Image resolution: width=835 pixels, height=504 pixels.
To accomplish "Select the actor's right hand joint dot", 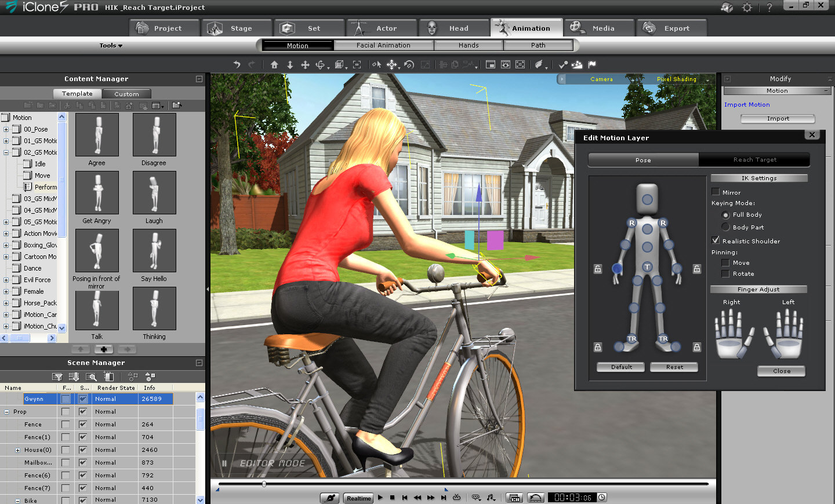I will tap(617, 268).
